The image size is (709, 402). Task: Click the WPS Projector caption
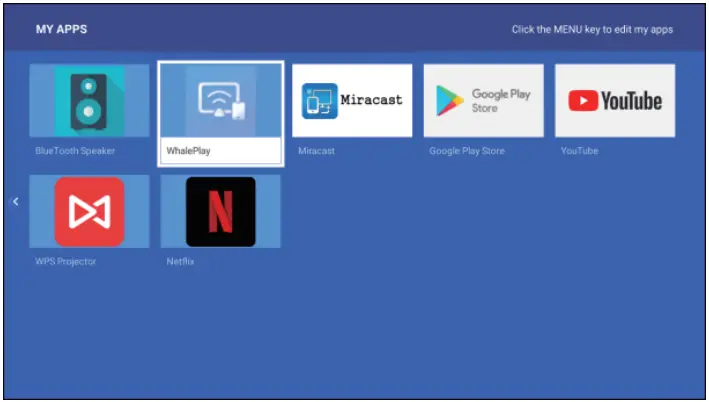(x=66, y=261)
